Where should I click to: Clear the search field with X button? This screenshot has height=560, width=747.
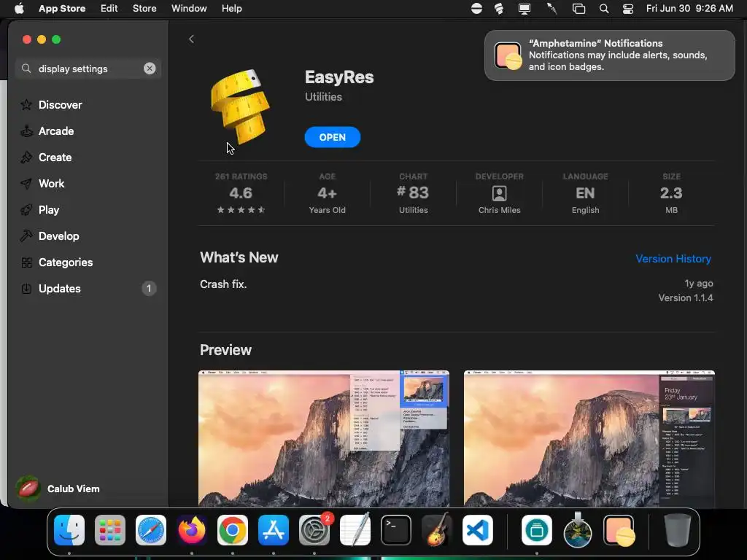[150, 69]
